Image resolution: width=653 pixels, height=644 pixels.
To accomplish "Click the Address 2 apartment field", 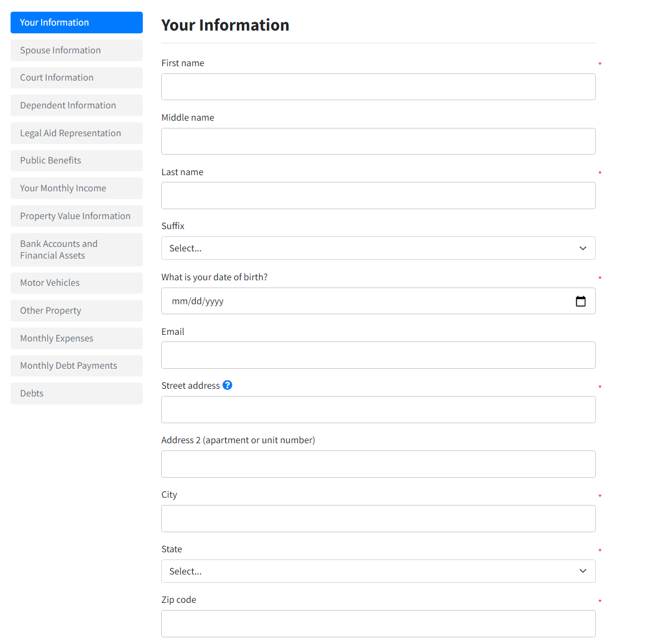I will click(378, 464).
